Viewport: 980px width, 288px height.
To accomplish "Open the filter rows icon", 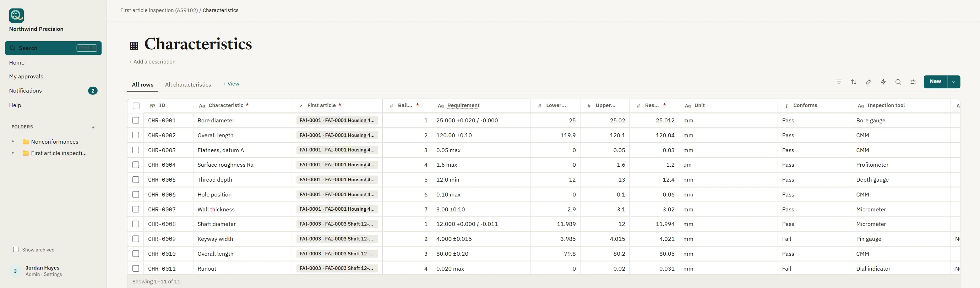I will click(x=839, y=82).
